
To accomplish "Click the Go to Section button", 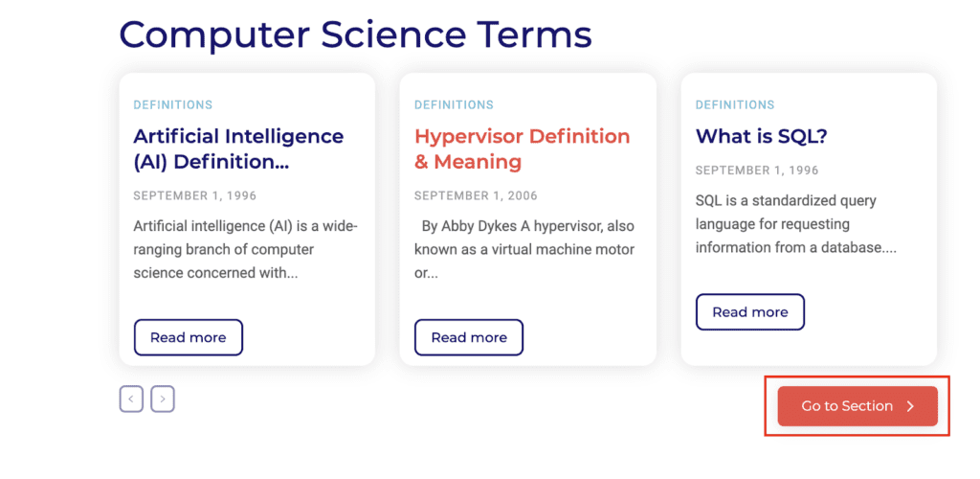I will [857, 406].
